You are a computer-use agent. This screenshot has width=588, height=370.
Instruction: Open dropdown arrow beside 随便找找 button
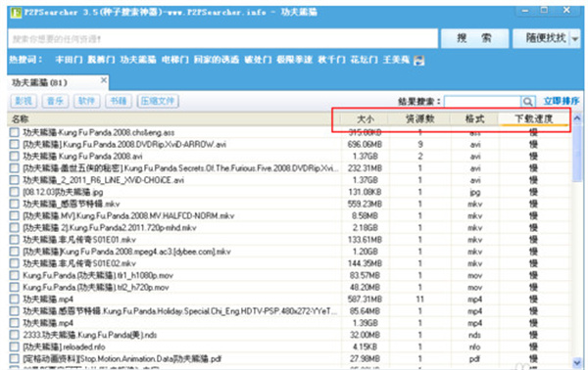click(574, 38)
